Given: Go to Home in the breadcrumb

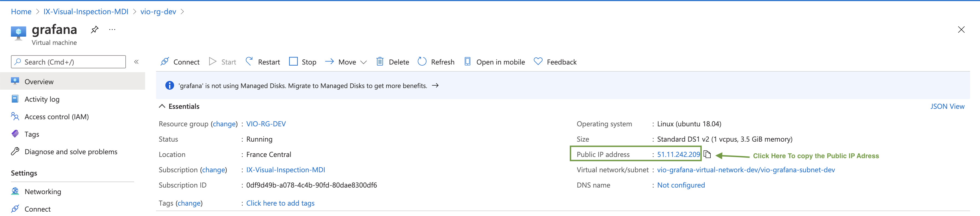Looking at the screenshot, I should (21, 11).
